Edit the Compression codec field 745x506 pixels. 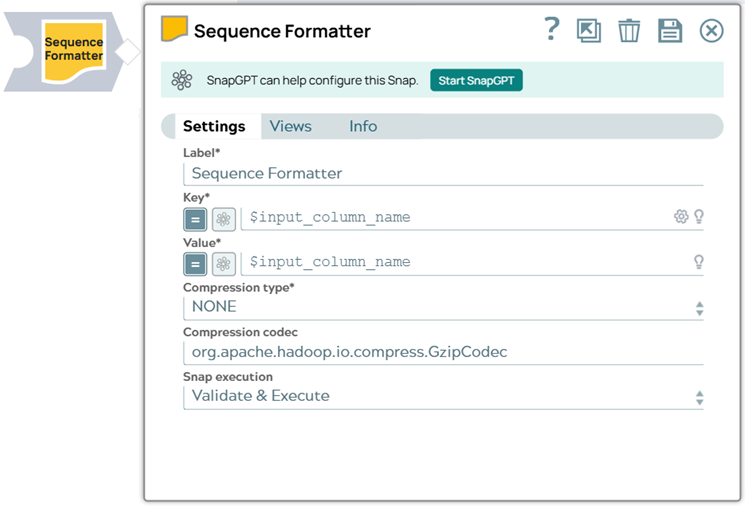(x=443, y=352)
